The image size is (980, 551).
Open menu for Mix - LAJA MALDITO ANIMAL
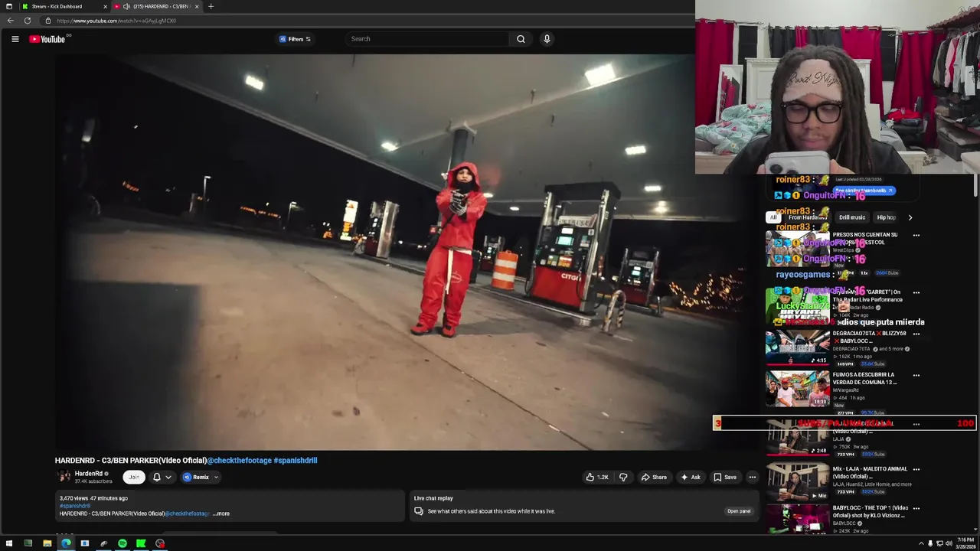click(x=916, y=469)
